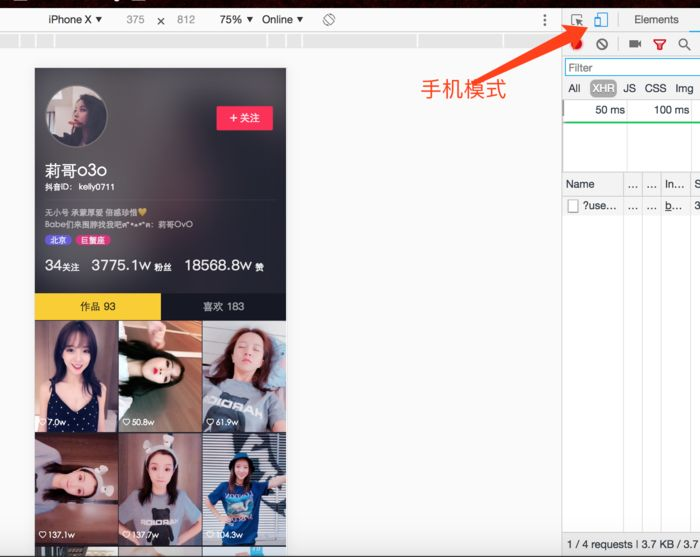The image size is (700, 557).
Task: Click the In... column header
Action: coord(674,184)
